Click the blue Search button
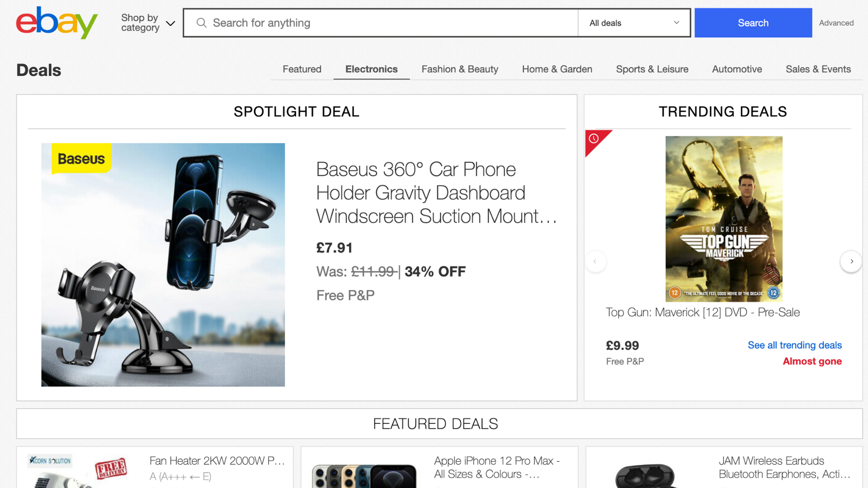The height and width of the screenshot is (488, 868). [753, 23]
